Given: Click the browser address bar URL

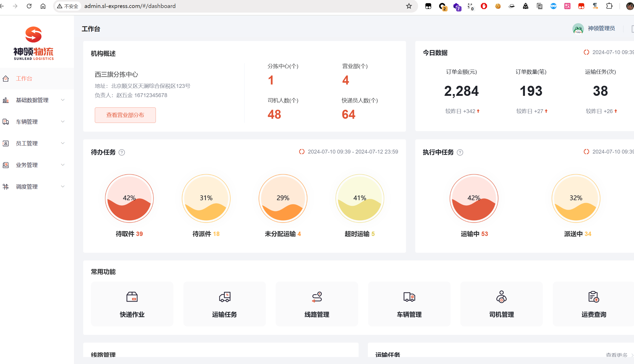Looking at the screenshot, I should coord(130,6).
